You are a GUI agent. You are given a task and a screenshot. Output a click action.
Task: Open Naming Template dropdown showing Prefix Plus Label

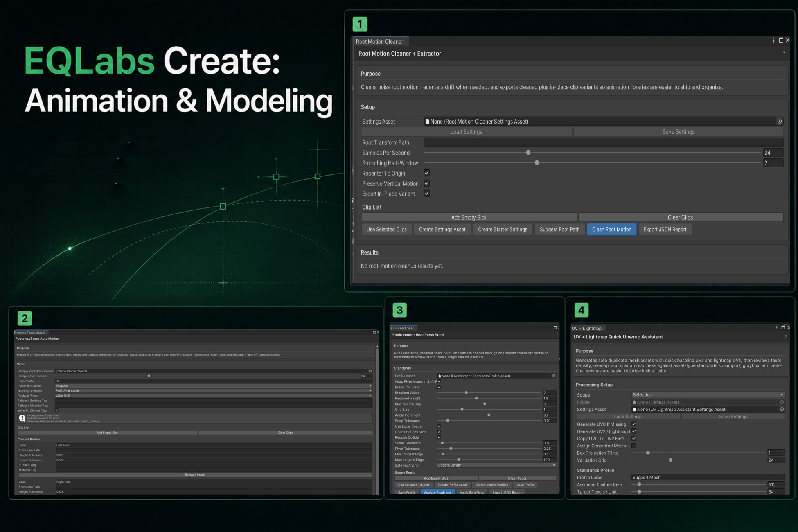click(x=213, y=390)
